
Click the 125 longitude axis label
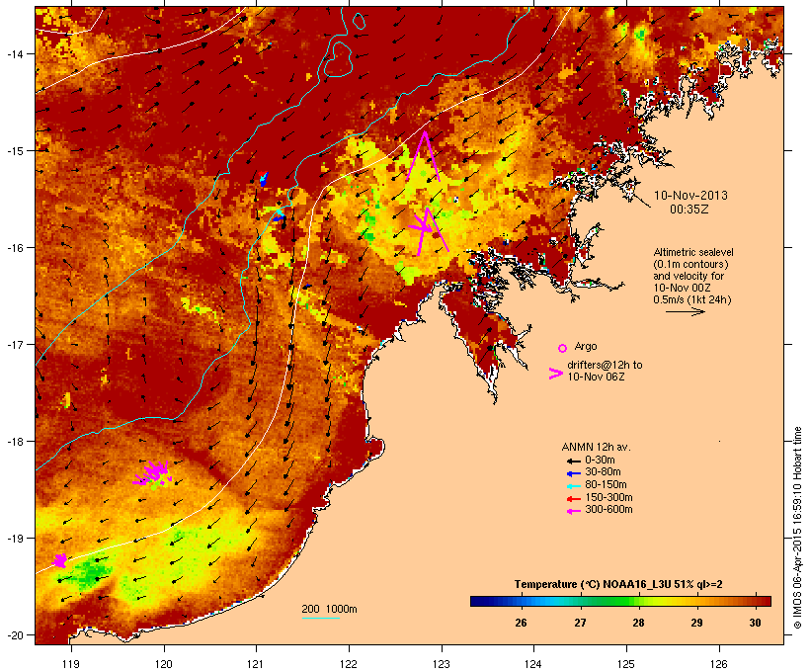pos(626,664)
